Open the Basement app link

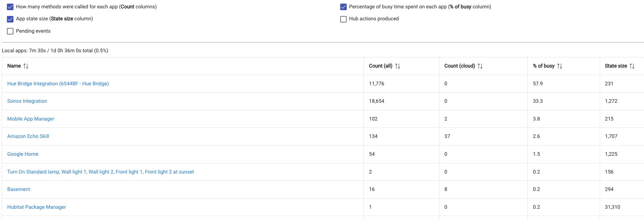[x=19, y=190]
